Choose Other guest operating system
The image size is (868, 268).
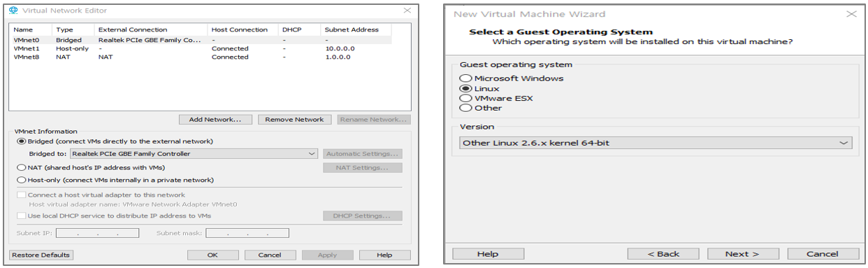[x=465, y=108]
